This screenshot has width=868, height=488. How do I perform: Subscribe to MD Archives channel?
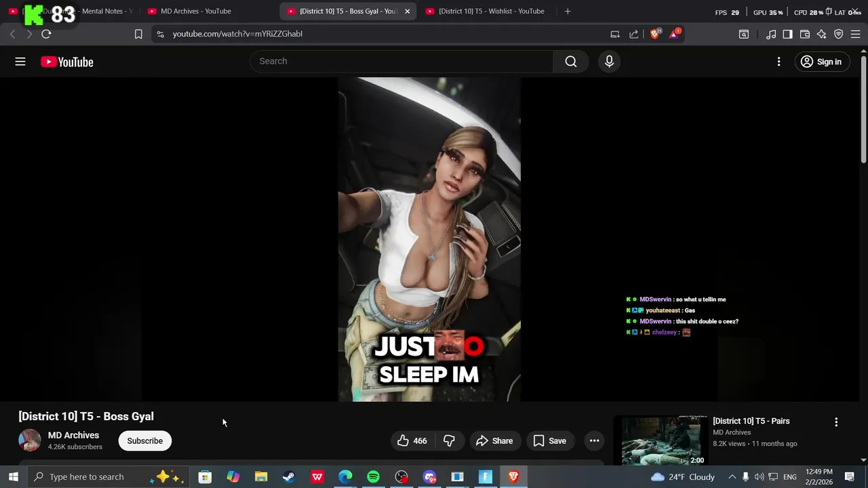click(144, 441)
